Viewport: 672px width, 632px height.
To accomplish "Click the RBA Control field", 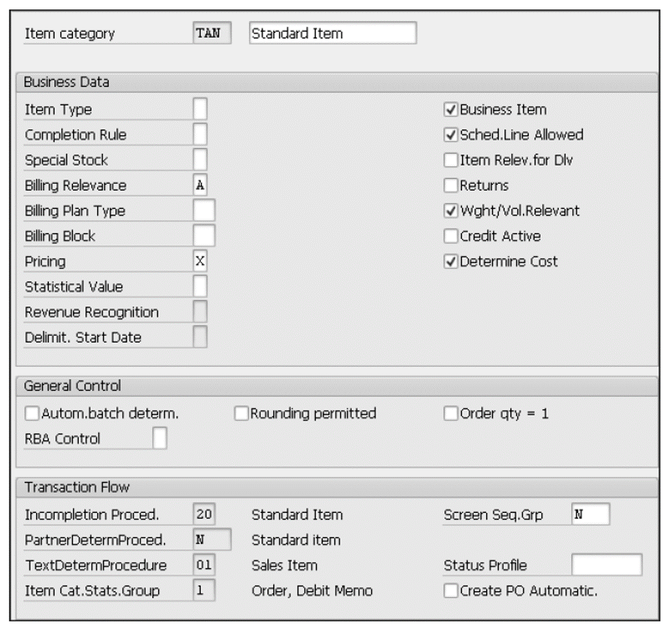I will click(159, 436).
